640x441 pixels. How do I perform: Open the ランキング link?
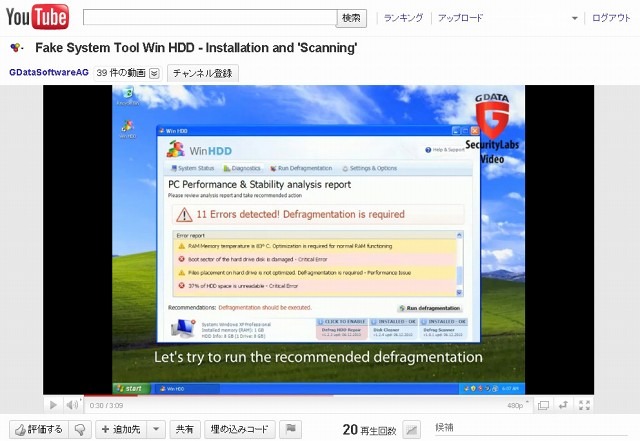click(403, 18)
